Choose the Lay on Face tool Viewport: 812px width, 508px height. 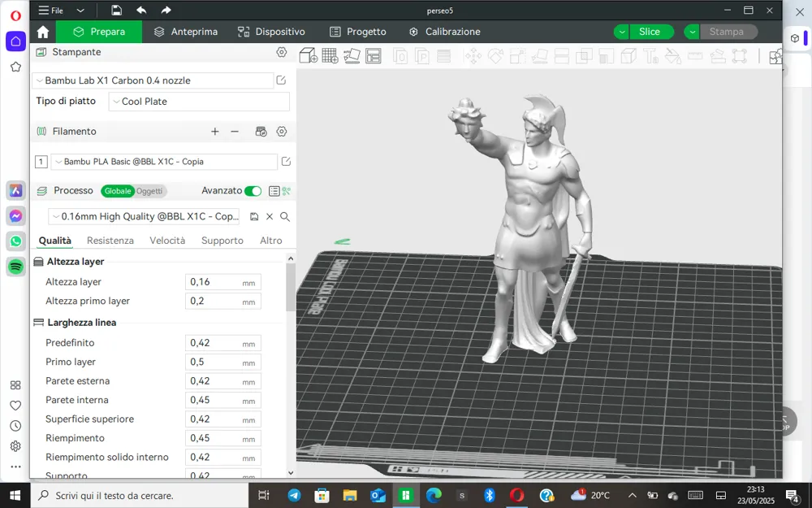click(540, 56)
